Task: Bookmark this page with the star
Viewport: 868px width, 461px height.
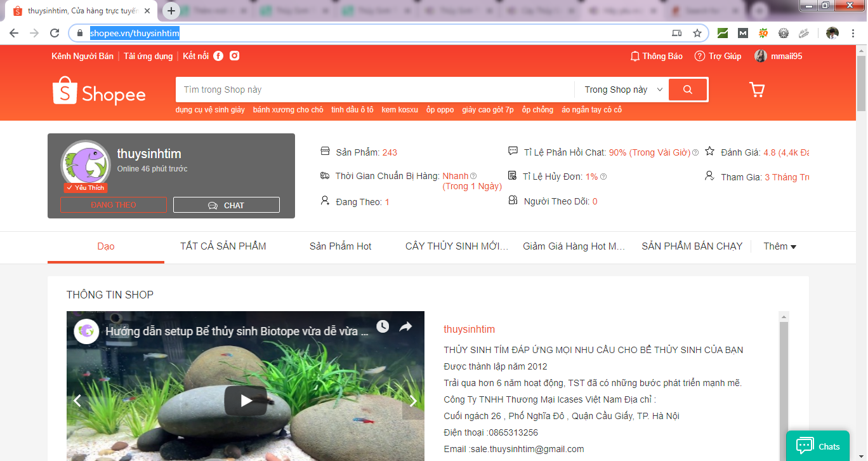Action: tap(697, 33)
